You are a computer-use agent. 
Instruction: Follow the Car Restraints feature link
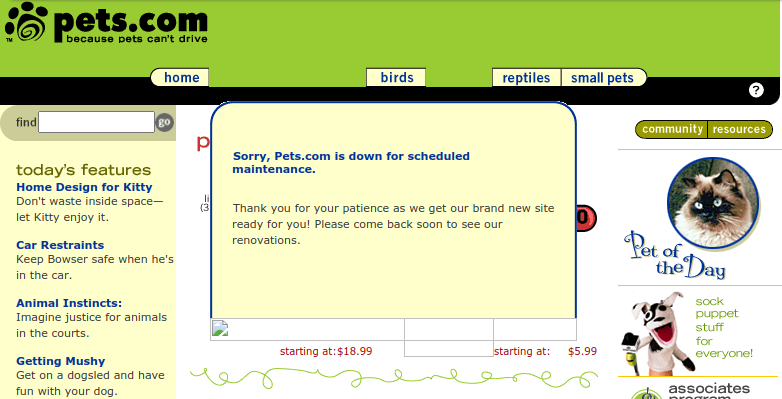[x=60, y=245]
